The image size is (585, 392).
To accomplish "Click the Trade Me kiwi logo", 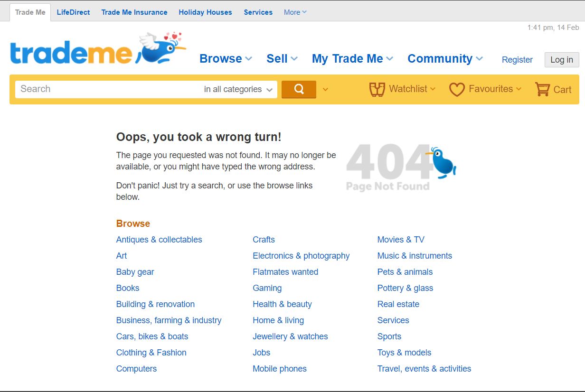I will point(98,49).
